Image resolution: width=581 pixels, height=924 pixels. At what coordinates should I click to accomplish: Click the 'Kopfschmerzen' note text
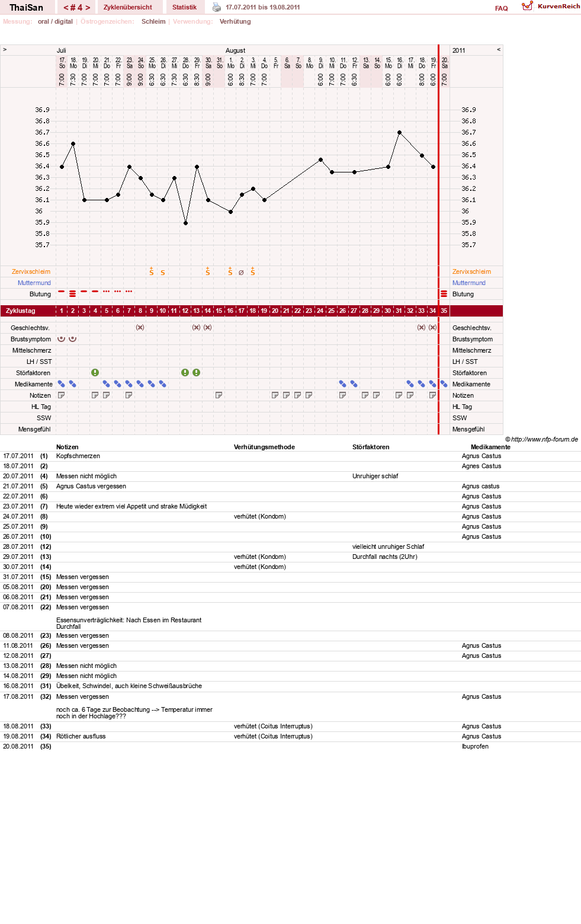[78, 456]
